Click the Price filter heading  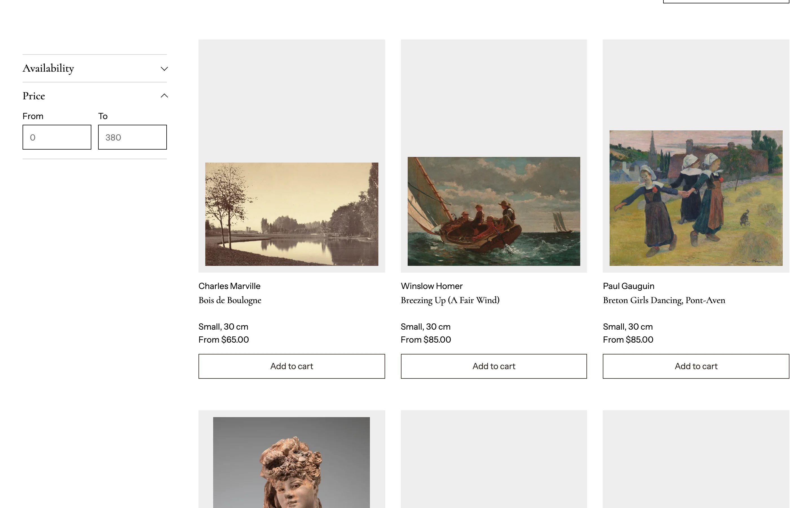pyautogui.click(x=34, y=96)
